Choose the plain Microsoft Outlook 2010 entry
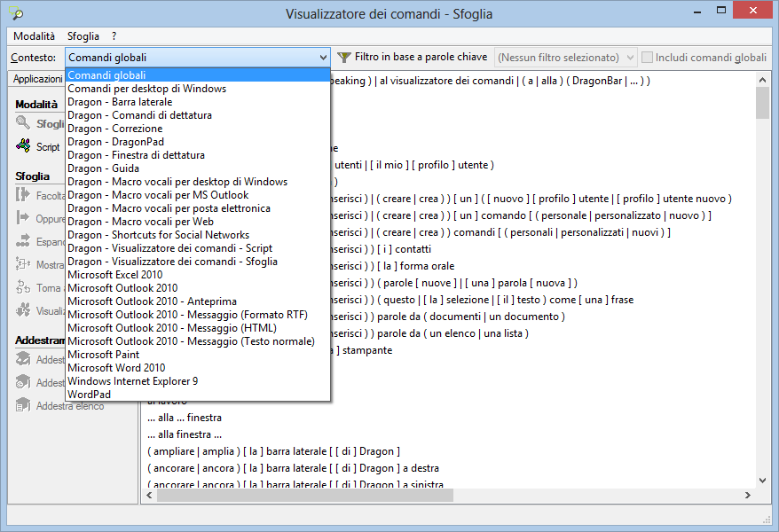779x532 pixels. (198, 288)
